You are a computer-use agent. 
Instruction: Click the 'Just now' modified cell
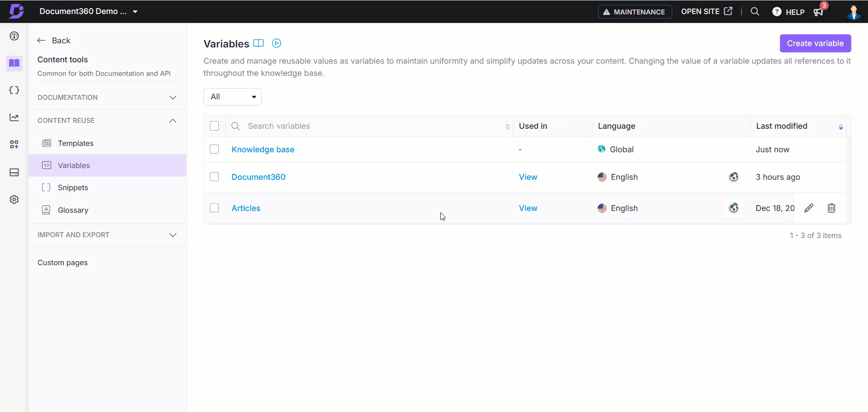click(x=772, y=150)
